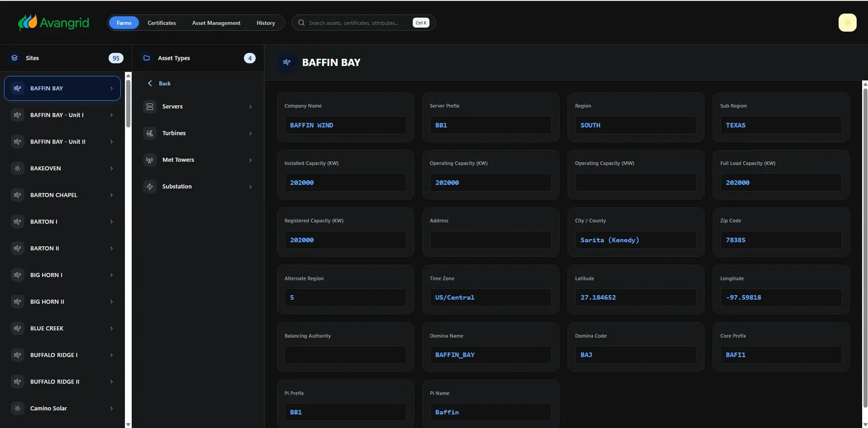This screenshot has height=428, width=868.
Task: Click the BUFFALO RIDGE I wind icon
Action: [x=17, y=355]
